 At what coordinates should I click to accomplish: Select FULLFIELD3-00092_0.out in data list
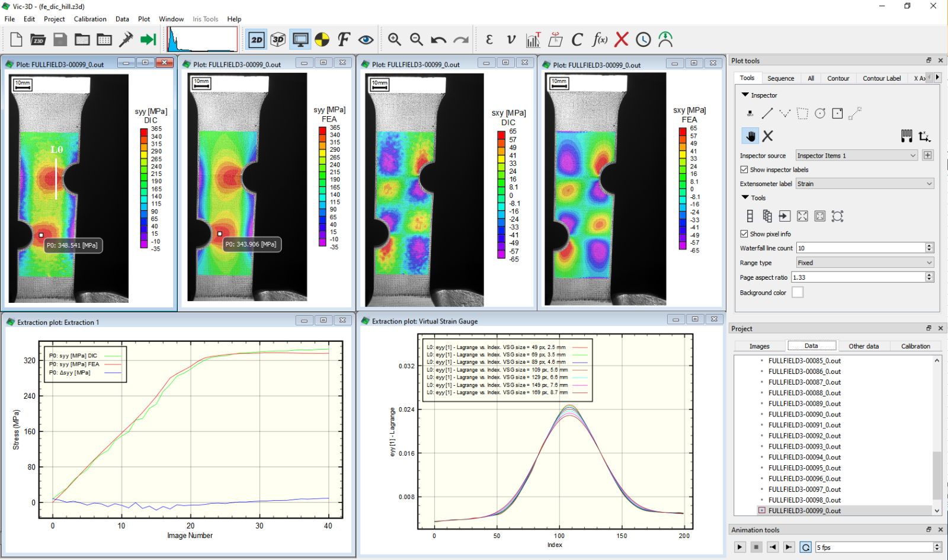[x=804, y=436]
